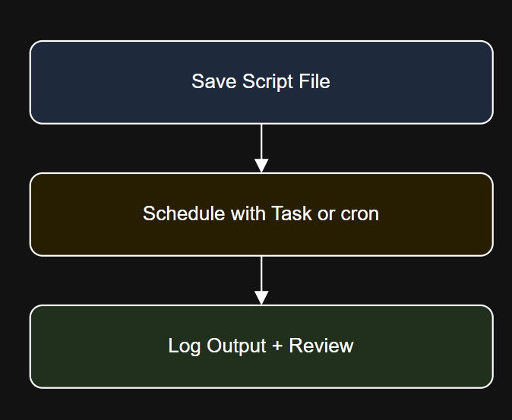Click the arrowhead pointing into the Log Output node
Image resolution: width=512 pixels, height=420 pixels.
(261, 298)
